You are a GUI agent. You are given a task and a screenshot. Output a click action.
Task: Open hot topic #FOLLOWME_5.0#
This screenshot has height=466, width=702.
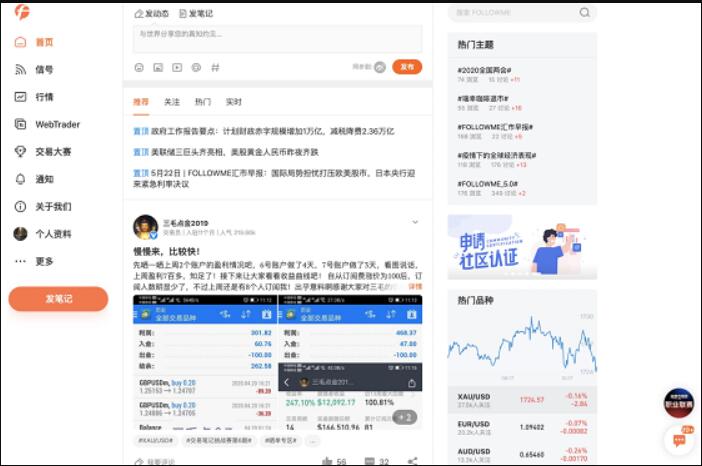(488, 184)
